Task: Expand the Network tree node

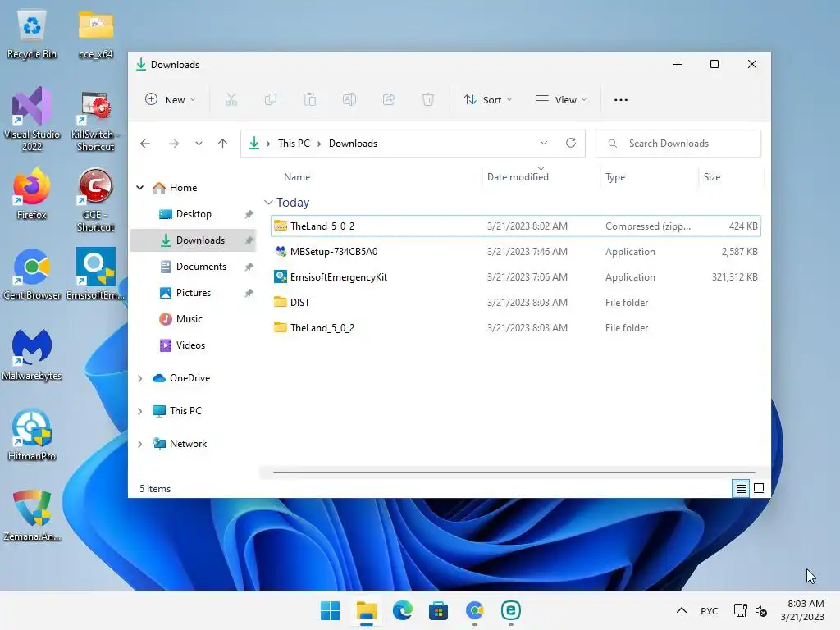Action: coord(139,444)
